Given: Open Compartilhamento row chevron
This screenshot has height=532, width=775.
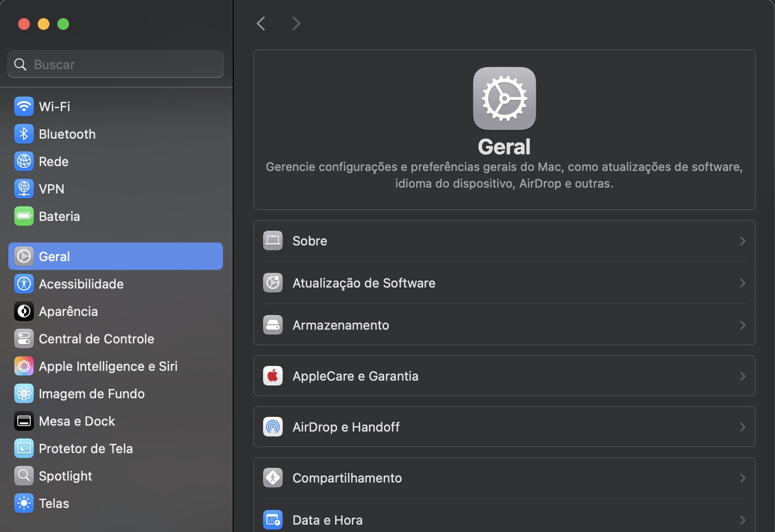Looking at the screenshot, I should [x=743, y=478].
